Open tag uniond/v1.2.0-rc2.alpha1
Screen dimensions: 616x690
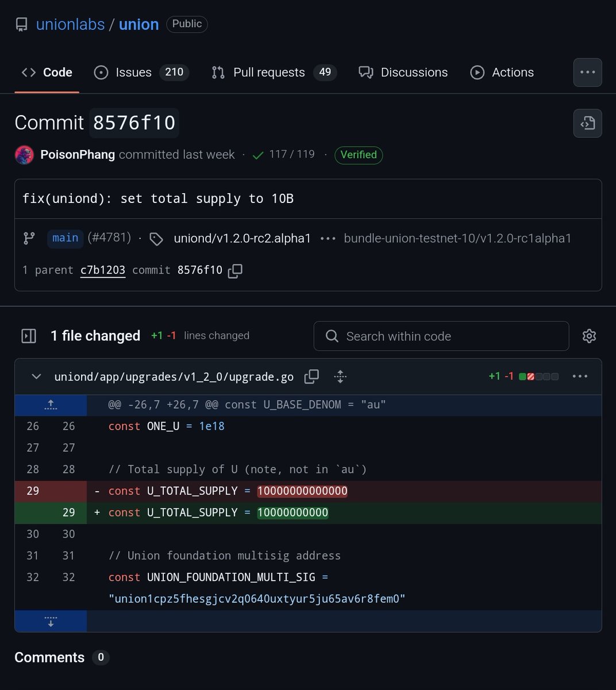(x=242, y=238)
